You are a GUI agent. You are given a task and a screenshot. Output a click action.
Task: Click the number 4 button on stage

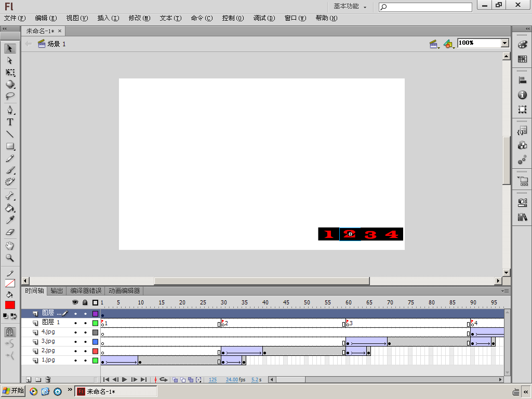tap(392, 234)
